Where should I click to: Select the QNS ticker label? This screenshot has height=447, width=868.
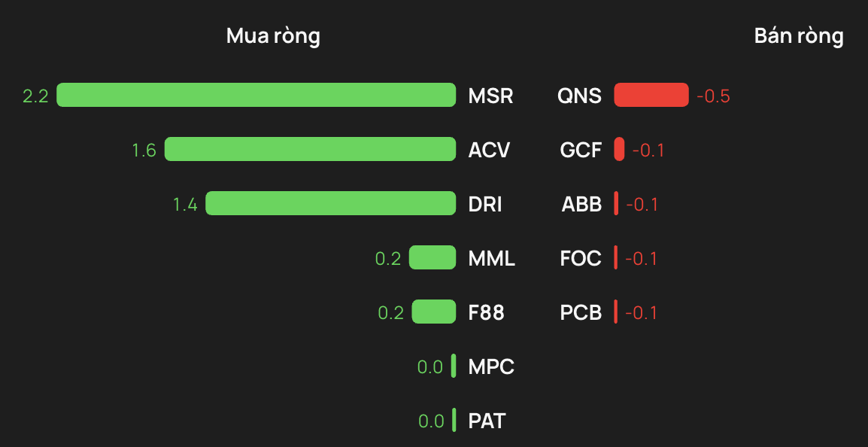580,96
